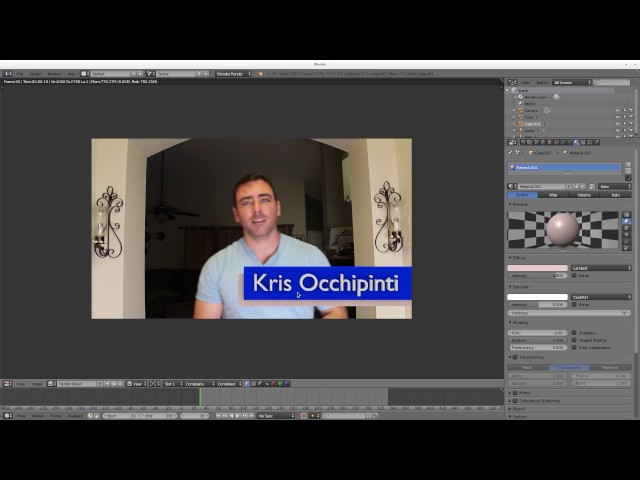Enable the Specular Ramp checkbox
This screenshot has height=480, width=640.
pyautogui.click(x=574, y=304)
